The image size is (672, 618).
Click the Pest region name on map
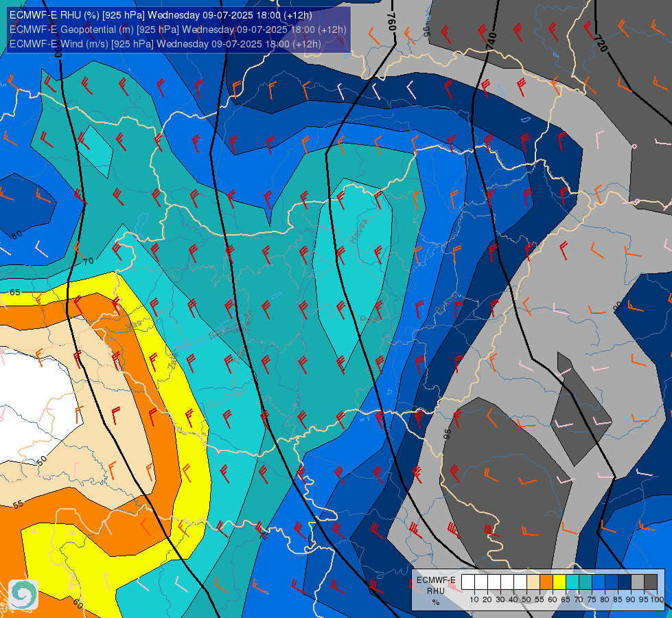(370, 319)
